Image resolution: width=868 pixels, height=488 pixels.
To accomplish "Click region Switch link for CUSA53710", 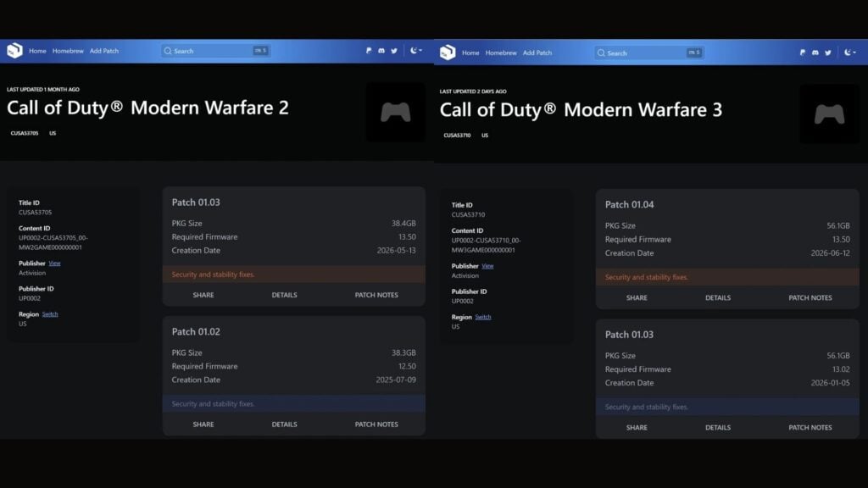I will click(x=482, y=317).
